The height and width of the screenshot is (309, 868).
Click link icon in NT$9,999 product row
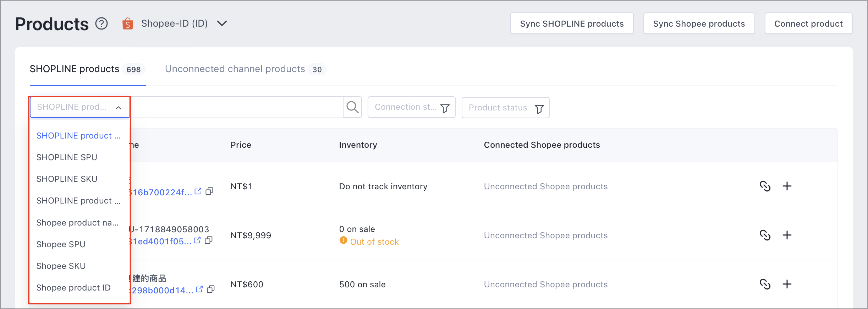point(765,235)
